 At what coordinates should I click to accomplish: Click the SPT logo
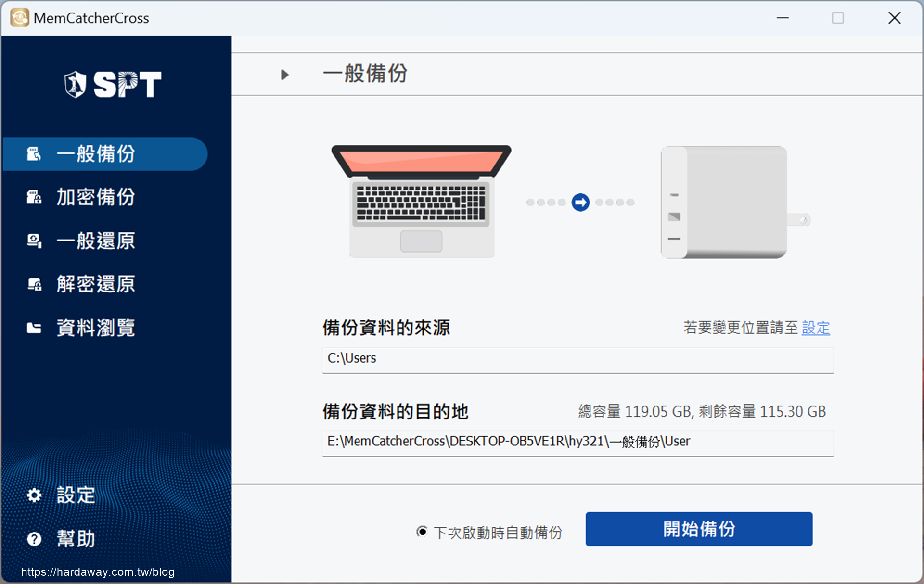(113, 85)
